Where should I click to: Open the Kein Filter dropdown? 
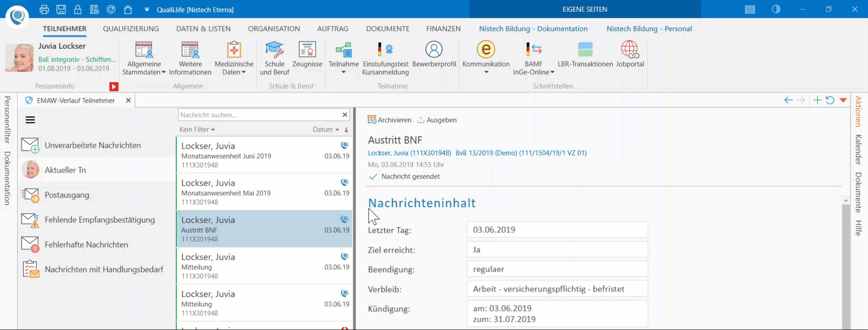[197, 129]
